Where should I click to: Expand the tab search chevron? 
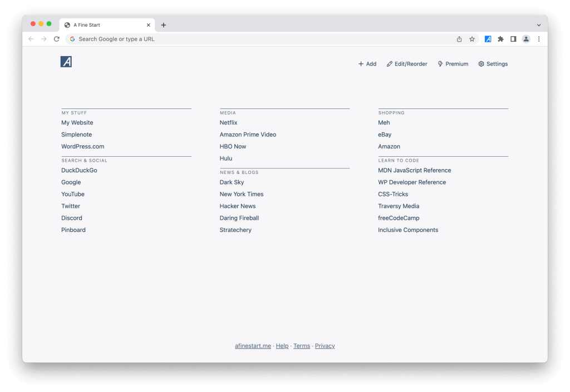pos(539,25)
